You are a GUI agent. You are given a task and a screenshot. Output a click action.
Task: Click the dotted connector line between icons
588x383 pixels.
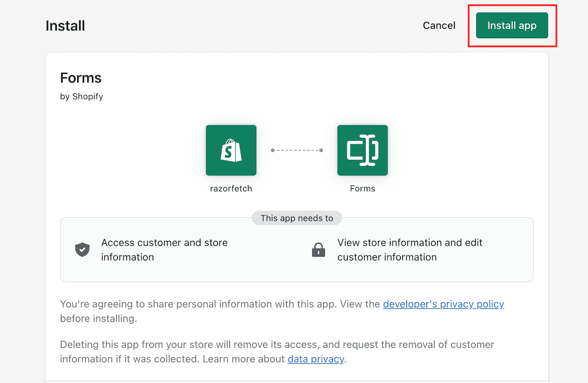(x=297, y=150)
